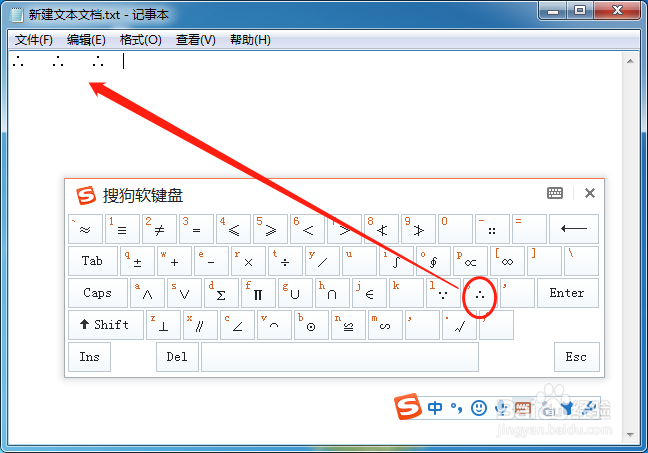Click the Esc key

click(x=577, y=357)
